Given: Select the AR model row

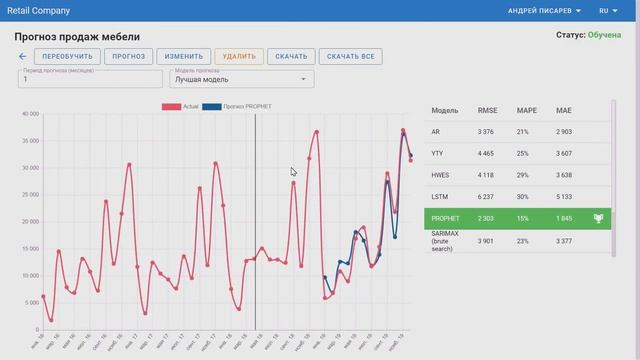Looking at the screenshot, I should (x=518, y=132).
